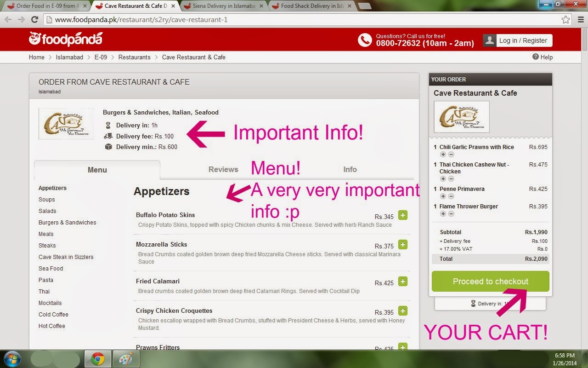Go to Islamabad breadcrumb
Image resolution: width=588 pixels, height=368 pixels.
click(x=69, y=57)
